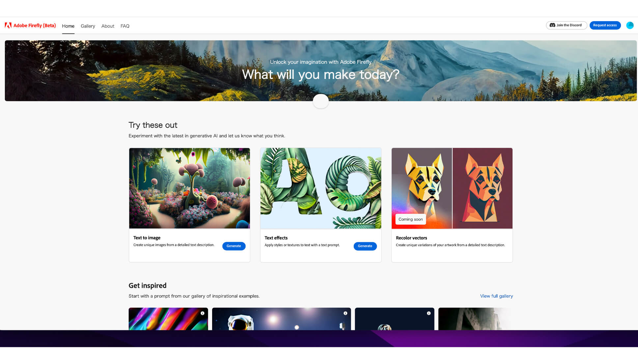Open View full gallery link
This screenshot has height=364, width=638.
tap(496, 296)
